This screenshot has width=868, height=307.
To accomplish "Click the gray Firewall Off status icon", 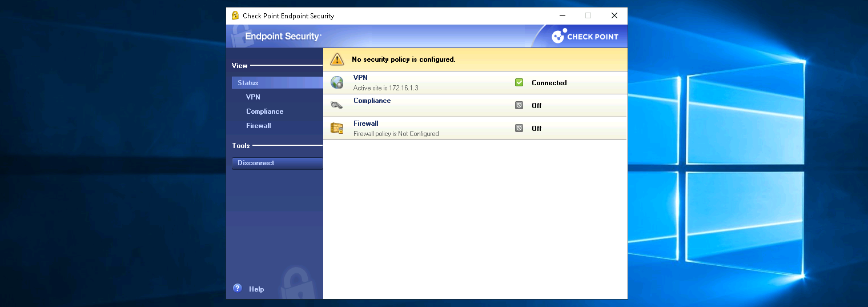I will 519,129.
